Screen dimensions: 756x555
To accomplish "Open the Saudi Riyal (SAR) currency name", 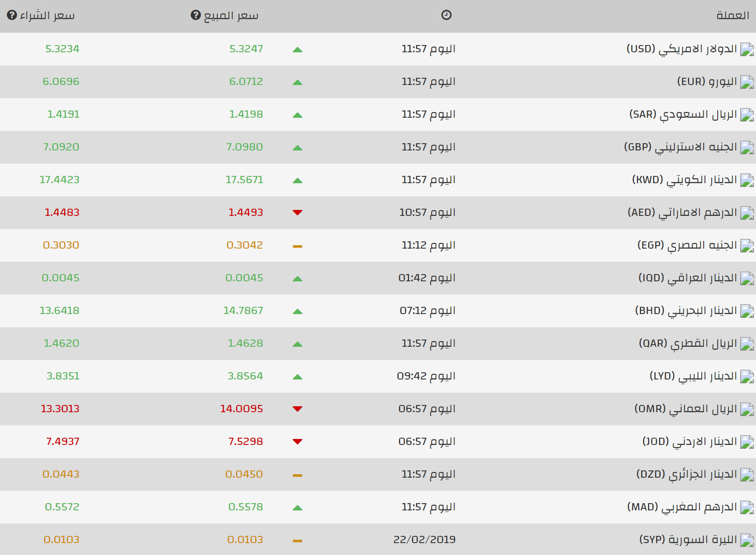I will pyautogui.click(x=683, y=114).
